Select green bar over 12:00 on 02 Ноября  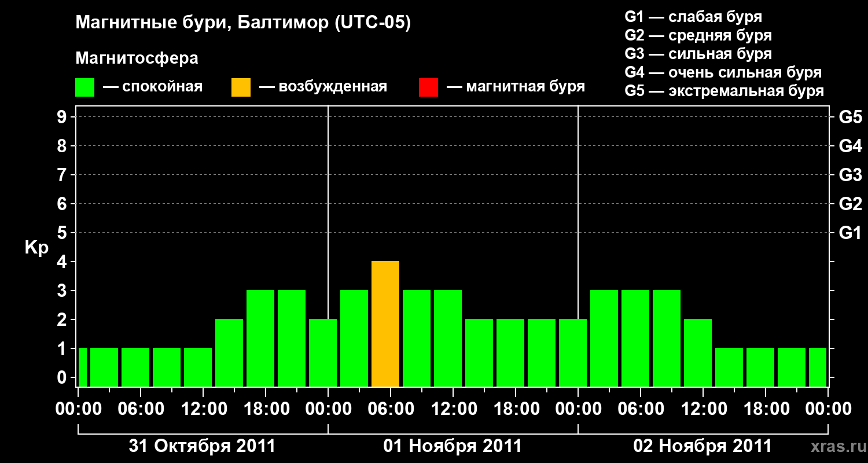[x=698, y=353]
